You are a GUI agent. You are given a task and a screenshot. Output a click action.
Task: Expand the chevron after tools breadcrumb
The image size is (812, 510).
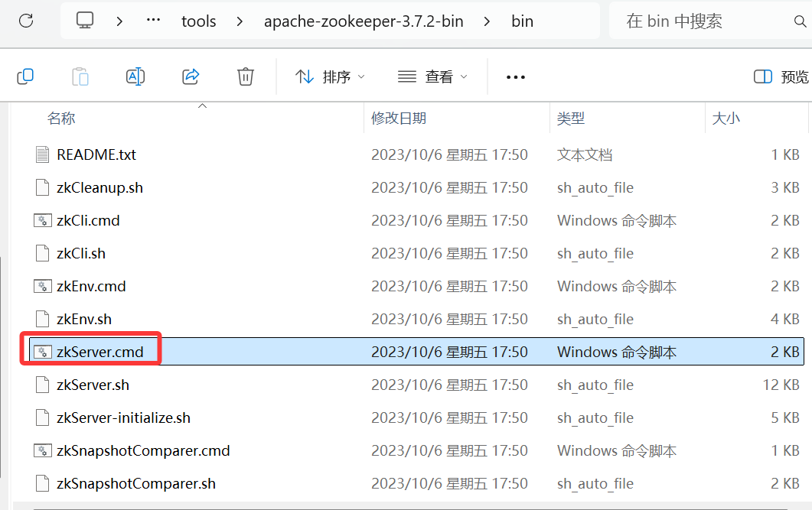click(x=240, y=21)
